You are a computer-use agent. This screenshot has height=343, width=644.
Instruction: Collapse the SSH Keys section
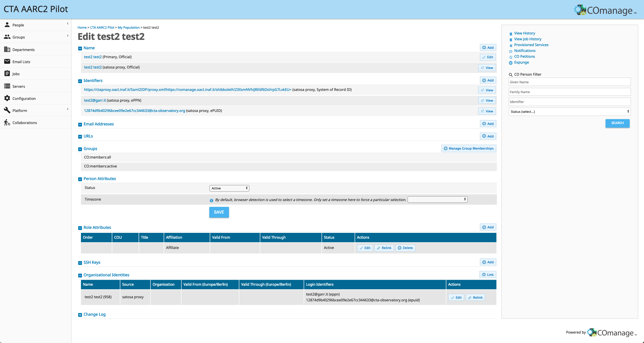80,263
